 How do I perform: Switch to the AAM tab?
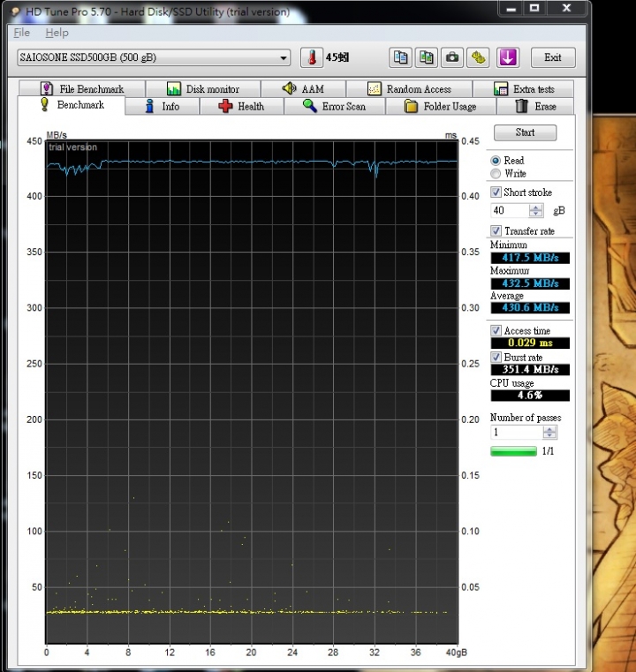[x=303, y=88]
